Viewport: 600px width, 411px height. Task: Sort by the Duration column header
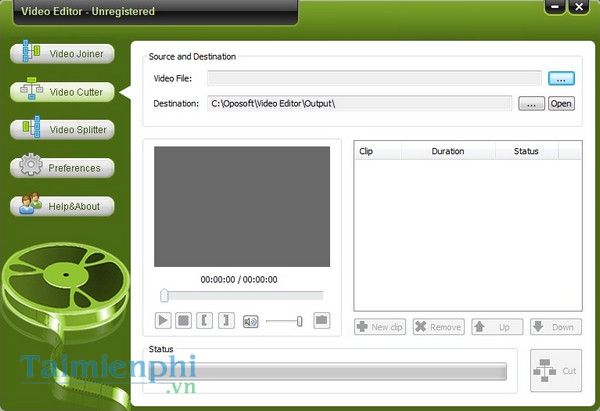click(x=448, y=151)
